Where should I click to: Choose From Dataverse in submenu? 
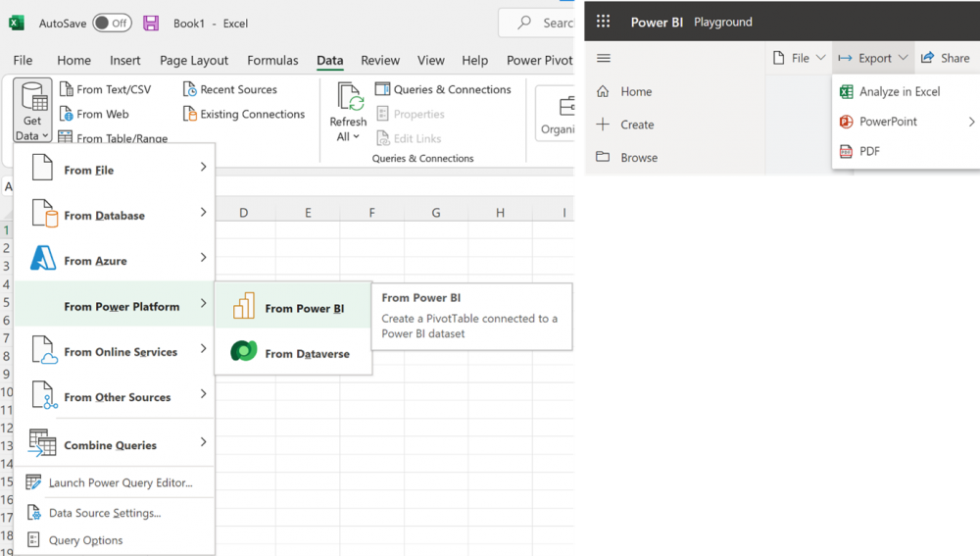pos(293,353)
